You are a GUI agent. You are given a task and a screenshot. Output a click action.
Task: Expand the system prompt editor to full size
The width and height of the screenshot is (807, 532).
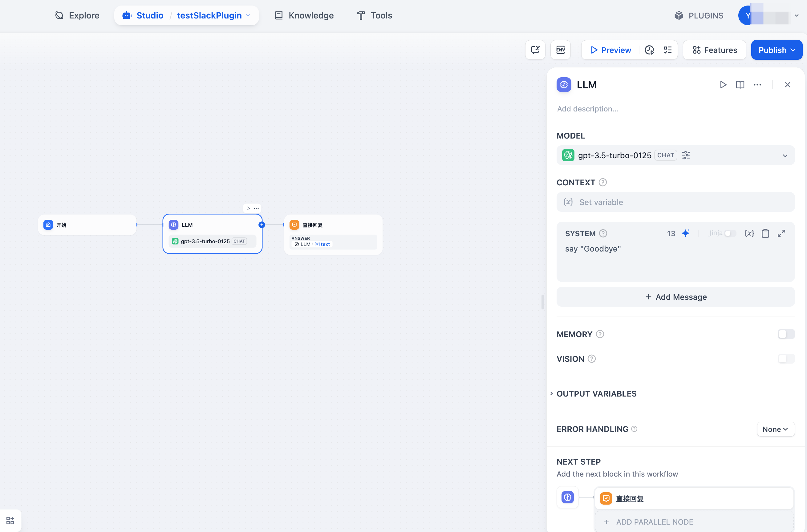[781, 233]
